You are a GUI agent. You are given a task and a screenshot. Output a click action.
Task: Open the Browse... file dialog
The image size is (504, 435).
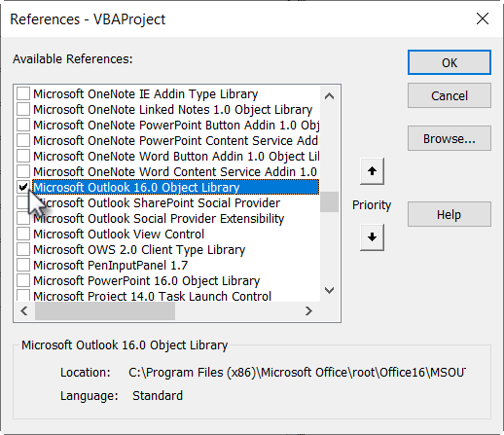coord(450,138)
